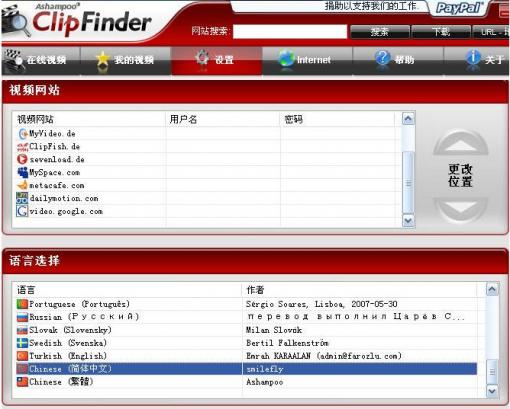The width and height of the screenshot is (510, 409).
Task: Click the Portuguese flag icon
Action: click(x=22, y=304)
